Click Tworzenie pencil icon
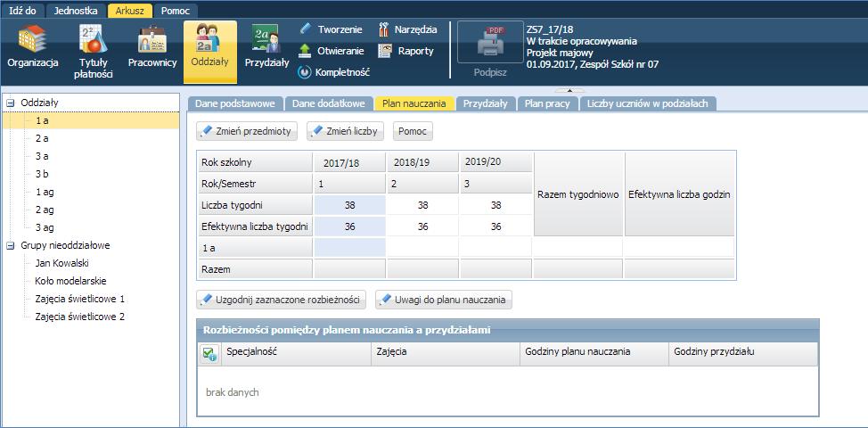 [305, 29]
